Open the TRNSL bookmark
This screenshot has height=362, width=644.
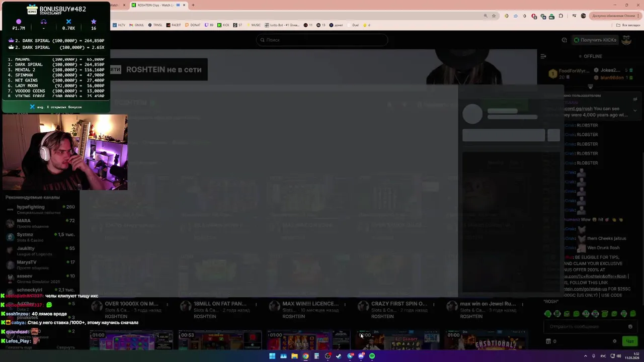point(155,25)
